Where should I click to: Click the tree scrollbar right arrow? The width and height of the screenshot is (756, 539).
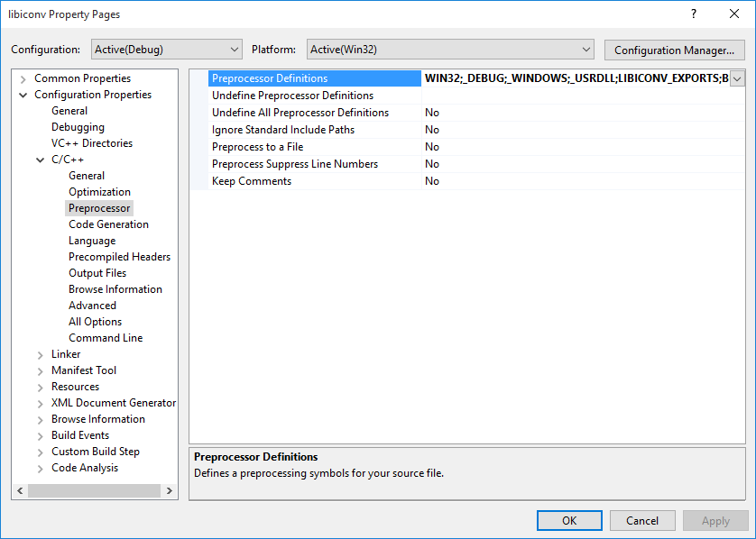[x=170, y=491]
